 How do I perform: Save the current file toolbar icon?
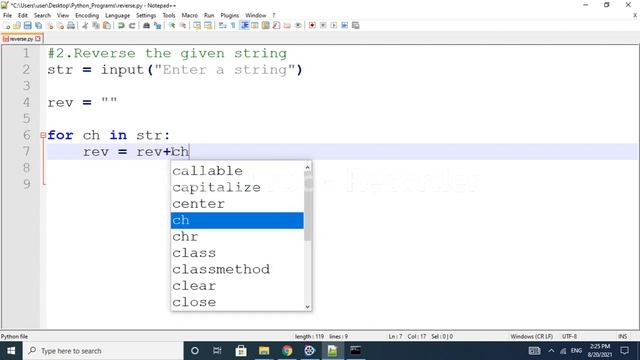(x=27, y=25)
